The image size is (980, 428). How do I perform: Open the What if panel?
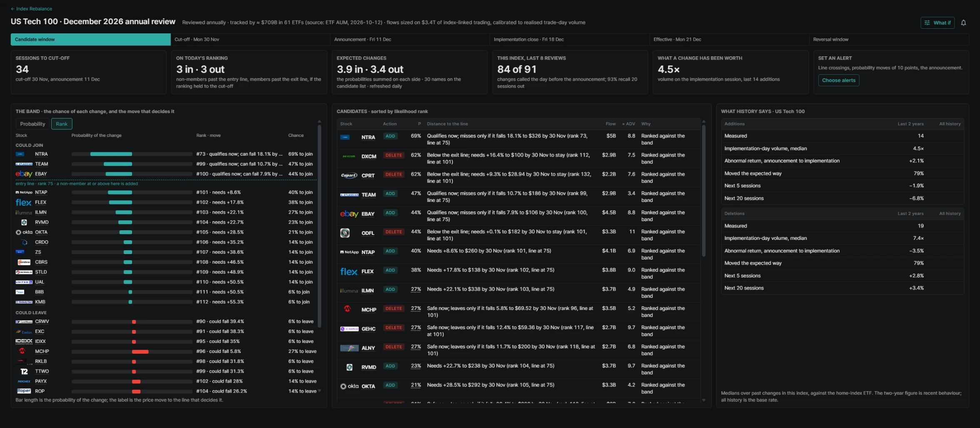click(x=937, y=23)
